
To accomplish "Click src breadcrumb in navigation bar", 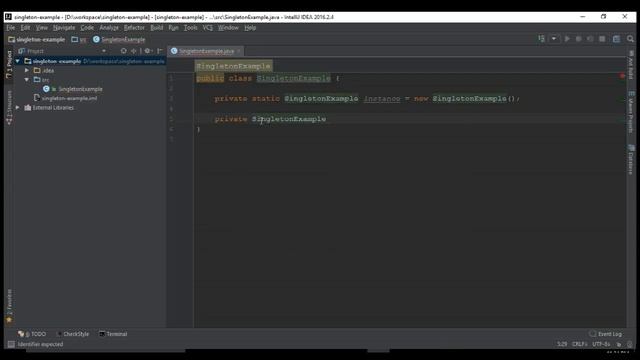I will [x=79, y=40].
